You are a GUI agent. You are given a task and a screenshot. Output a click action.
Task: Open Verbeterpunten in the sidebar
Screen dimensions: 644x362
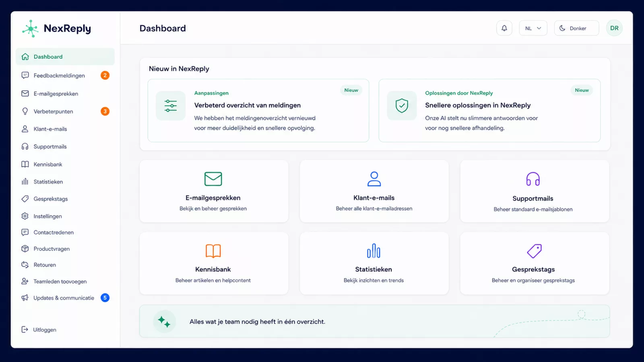pyautogui.click(x=65, y=111)
